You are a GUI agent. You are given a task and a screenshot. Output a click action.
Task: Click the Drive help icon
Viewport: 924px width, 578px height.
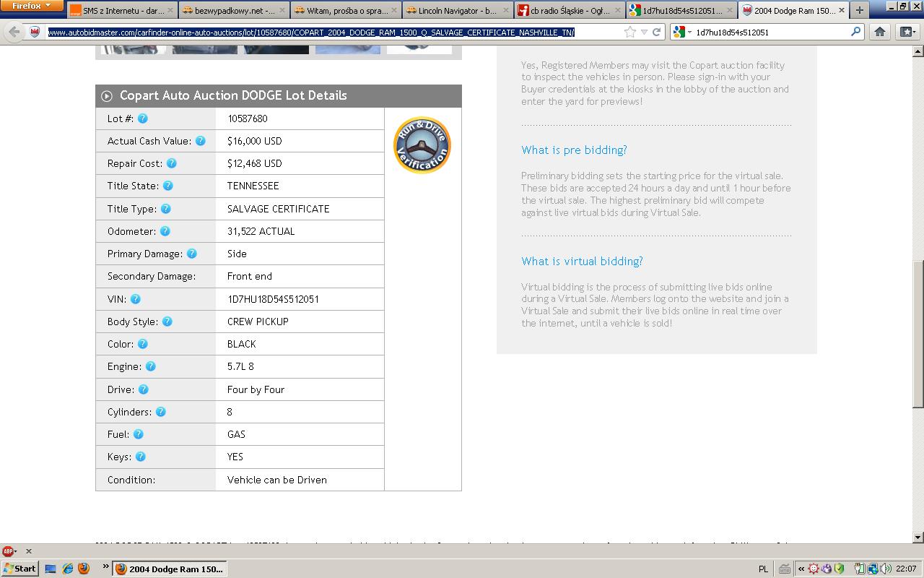tap(144, 389)
